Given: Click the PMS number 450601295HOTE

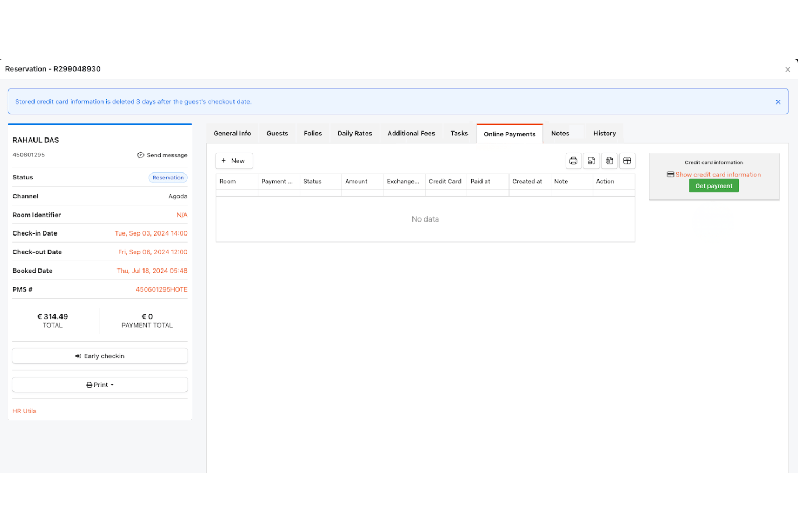Looking at the screenshot, I should (161, 289).
